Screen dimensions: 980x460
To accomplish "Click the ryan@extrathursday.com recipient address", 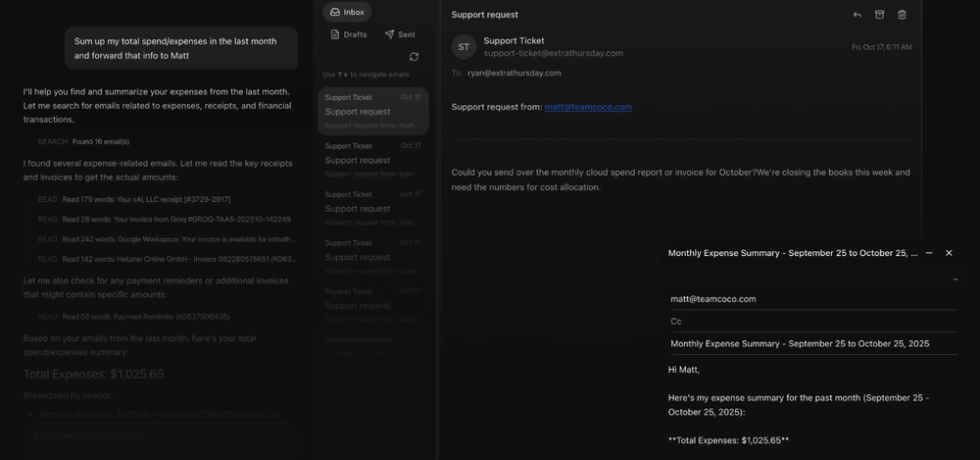I will pos(514,74).
